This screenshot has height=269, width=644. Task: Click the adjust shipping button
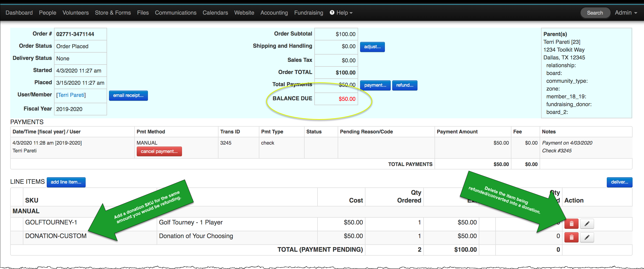click(x=372, y=47)
